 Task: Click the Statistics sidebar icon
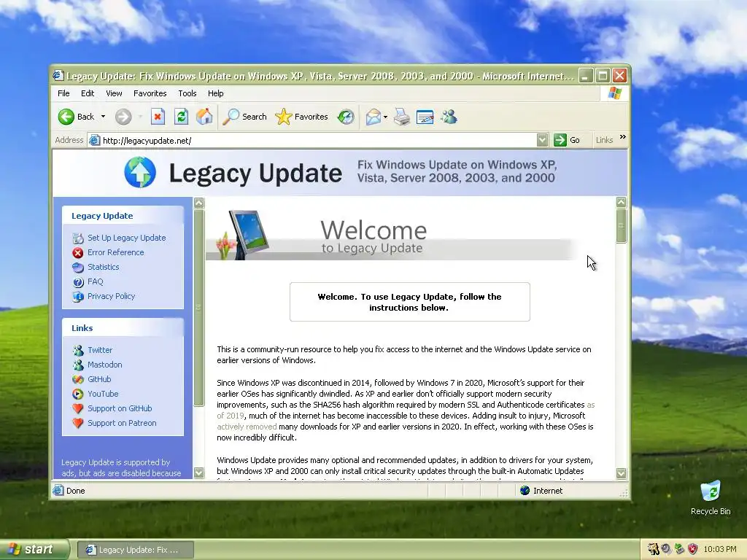coord(78,267)
